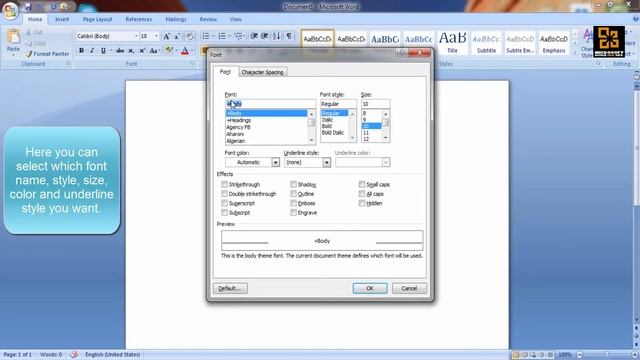Toggle Bold in ribbon Font group

click(x=81, y=51)
